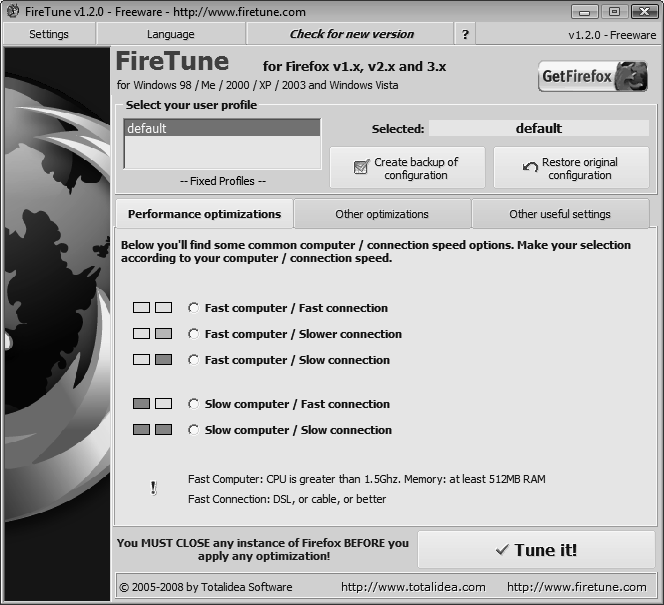Open the Settings menu
This screenshot has height=605, width=664.
[x=49, y=34]
